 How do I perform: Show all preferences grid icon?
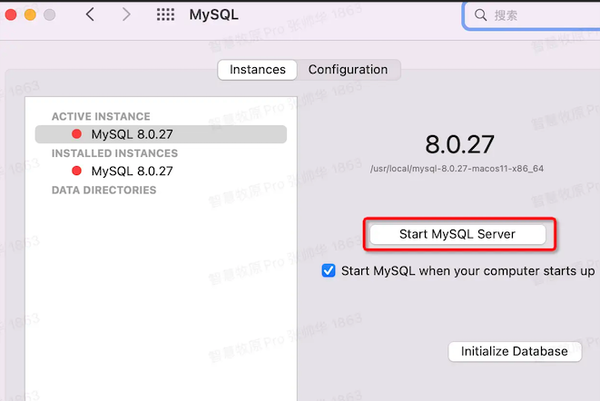pos(165,15)
